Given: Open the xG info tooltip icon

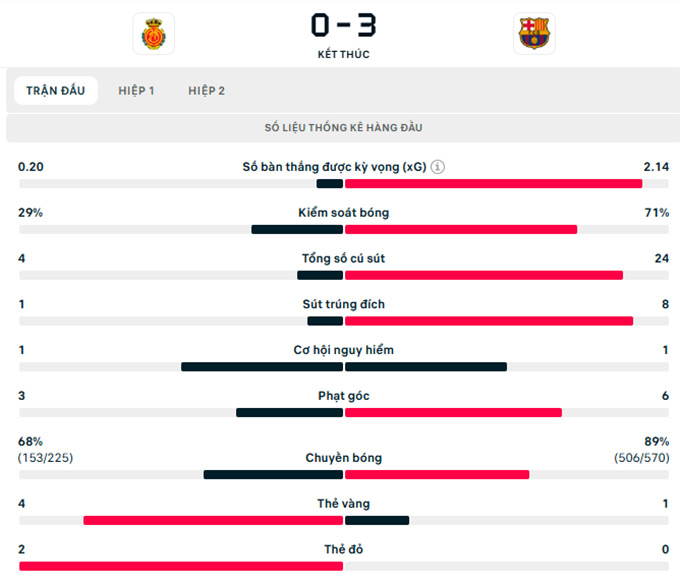Looking at the screenshot, I should click(438, 167).
